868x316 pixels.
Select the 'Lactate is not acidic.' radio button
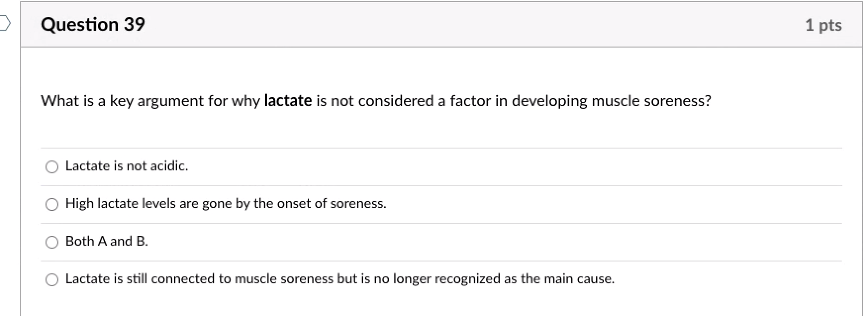point(52,167)
